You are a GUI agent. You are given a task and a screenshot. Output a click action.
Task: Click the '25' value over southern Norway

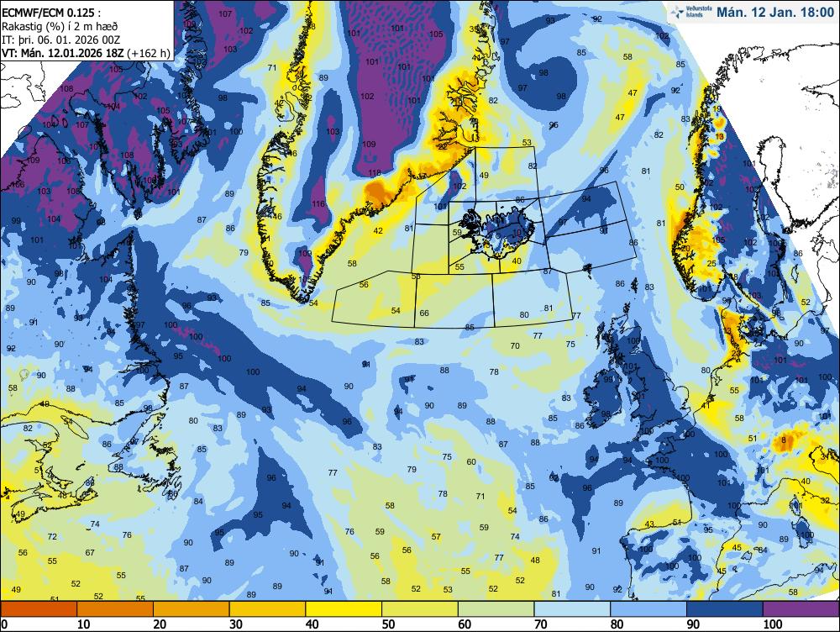(x=711, y=264)
